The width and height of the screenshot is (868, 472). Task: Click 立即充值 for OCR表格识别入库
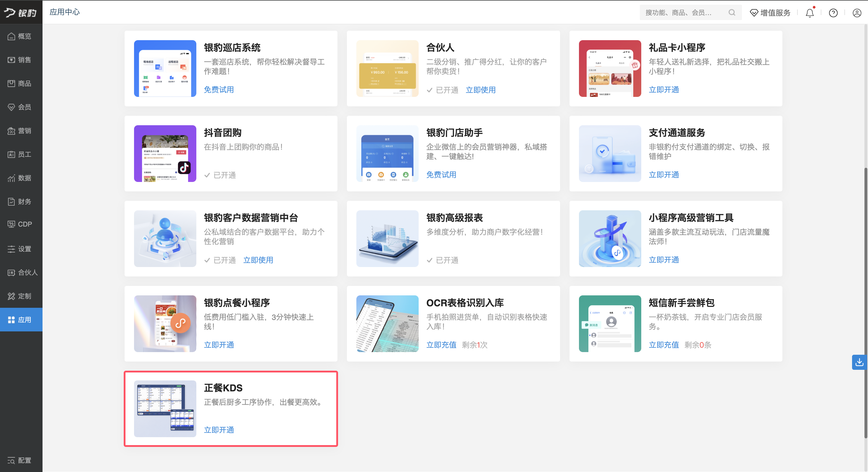point(441,345)
